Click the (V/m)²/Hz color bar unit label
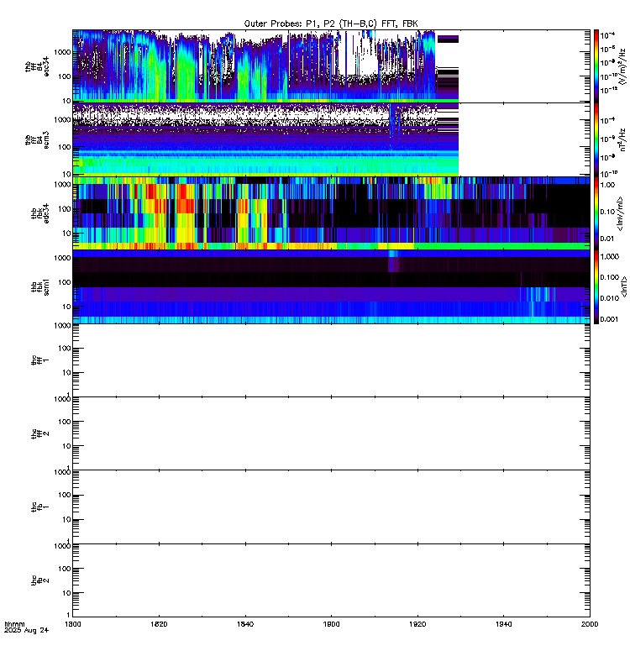630x672 pixels. pyautogui.click(x=623, y=66)
